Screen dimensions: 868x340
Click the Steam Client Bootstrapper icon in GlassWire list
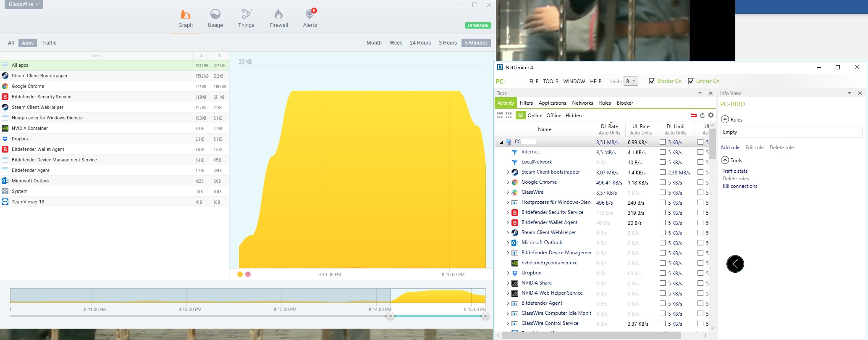5,76
